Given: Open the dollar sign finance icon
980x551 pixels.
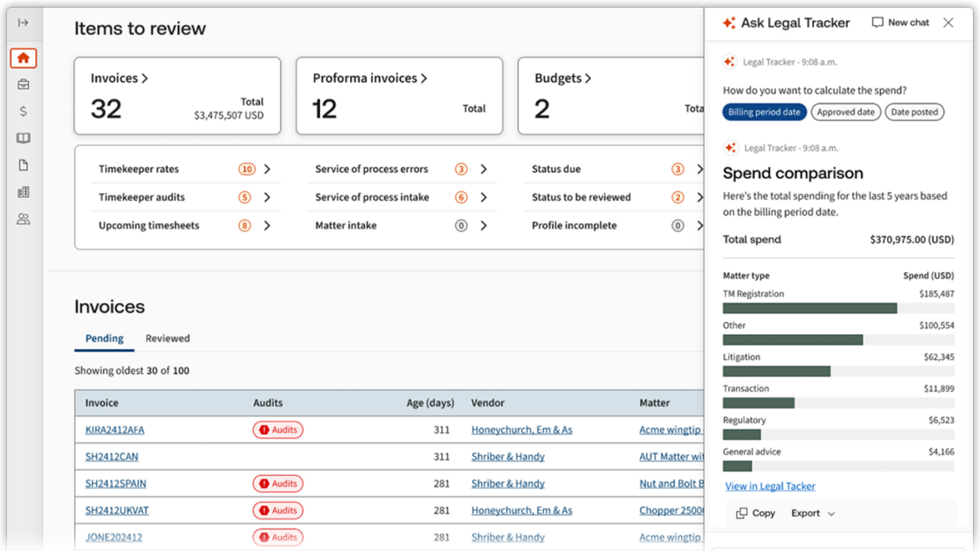Looking at the screenshot, I should click(23, 111).
